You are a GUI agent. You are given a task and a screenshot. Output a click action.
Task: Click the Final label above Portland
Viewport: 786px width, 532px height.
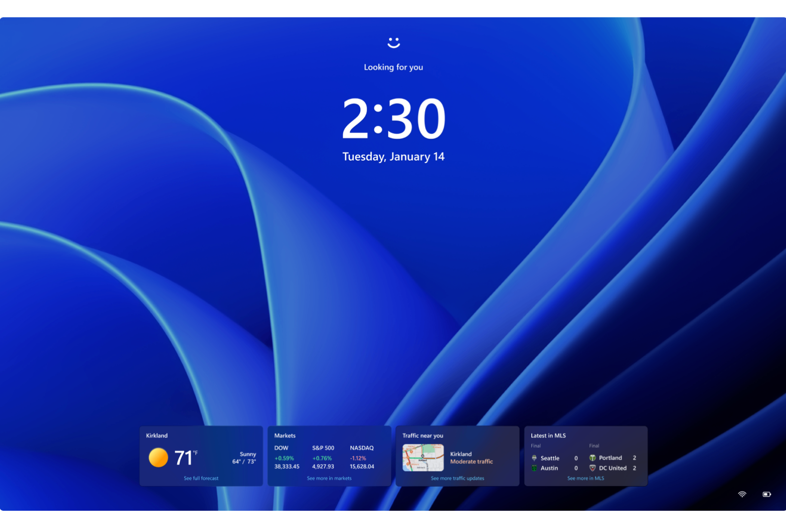pos(594,446)
